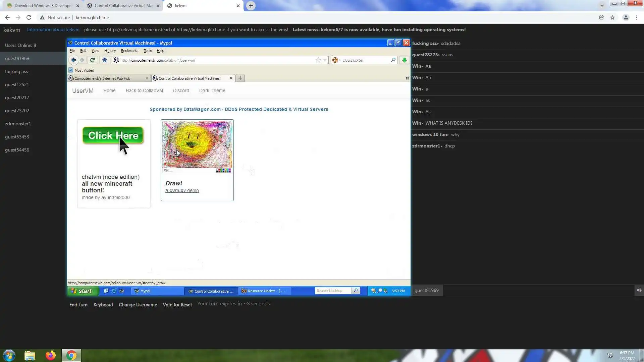
Task: Click the green downloads arrow in Mypal
Action: pos(405,60)
